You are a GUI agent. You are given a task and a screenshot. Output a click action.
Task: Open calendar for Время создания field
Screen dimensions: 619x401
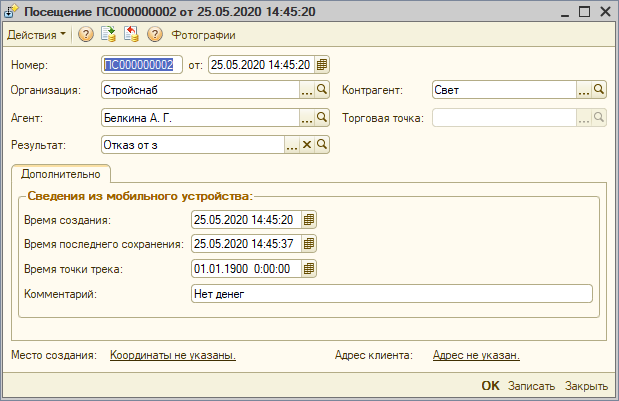309,220
